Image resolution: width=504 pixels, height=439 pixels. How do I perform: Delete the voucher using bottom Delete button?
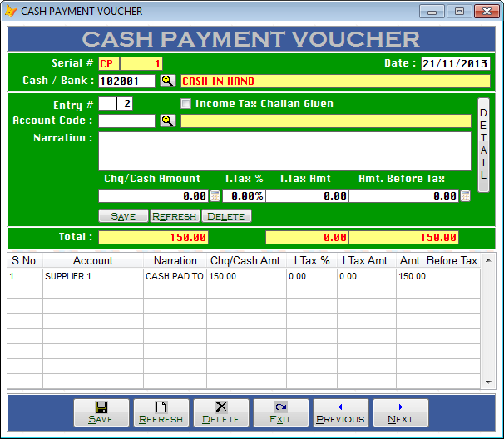(x=221, y=412)
